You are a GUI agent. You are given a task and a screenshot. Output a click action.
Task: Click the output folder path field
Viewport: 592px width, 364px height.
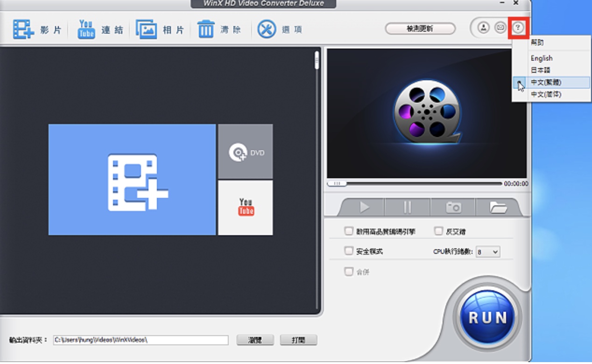pos(141,340)
